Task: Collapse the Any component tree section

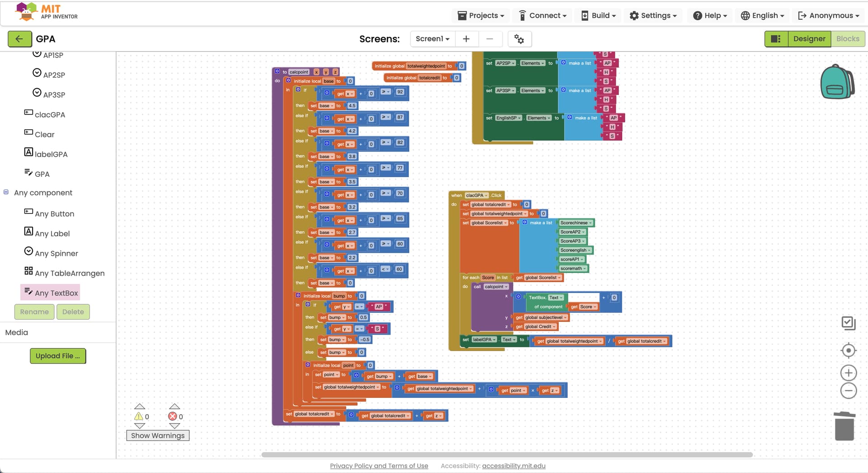Action: tap(6, 192)
